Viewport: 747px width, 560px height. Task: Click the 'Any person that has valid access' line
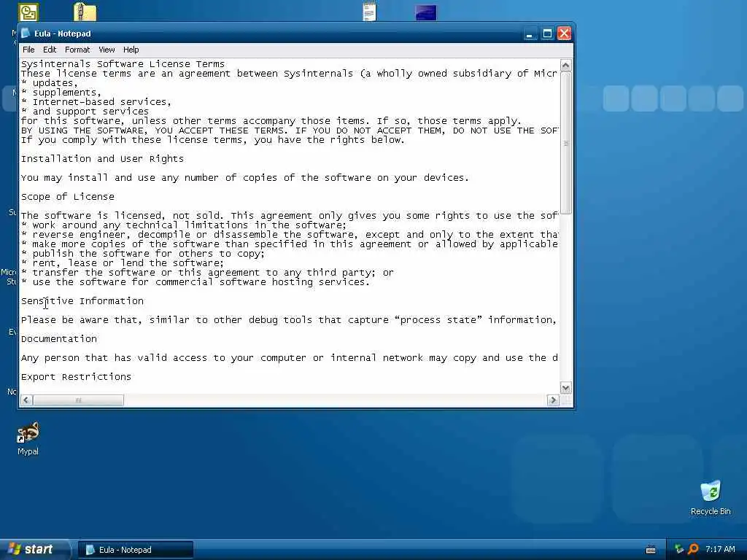coord(290,357)
